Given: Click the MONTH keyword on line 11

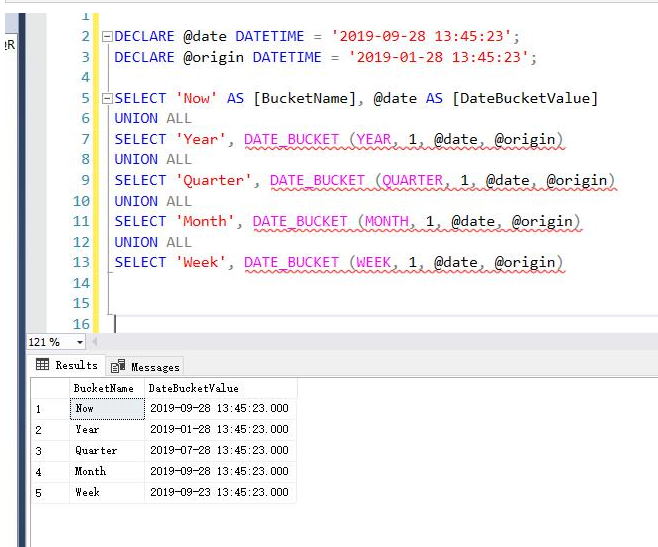Looking at the screenshot, I should 386,221.
